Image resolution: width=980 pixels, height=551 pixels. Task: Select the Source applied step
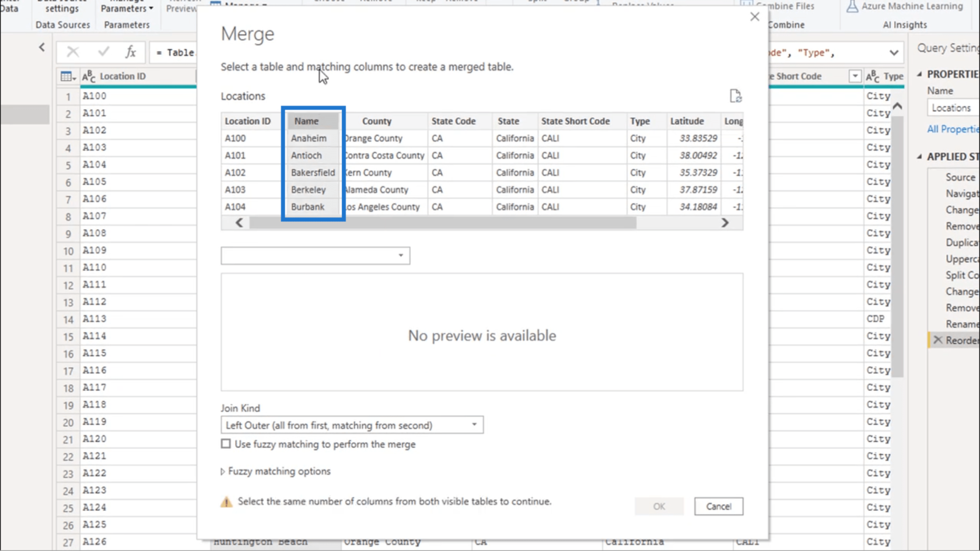coord(960,177)
